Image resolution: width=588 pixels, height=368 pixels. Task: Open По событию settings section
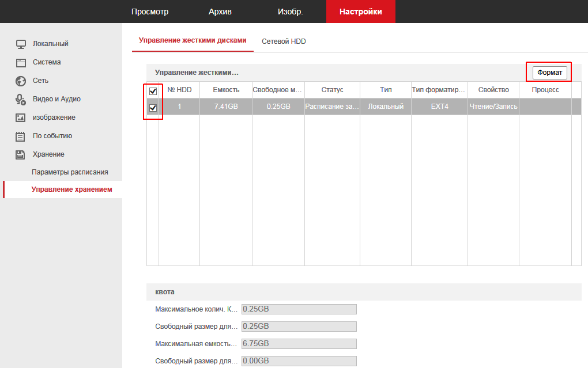click(x=52, y=135)
